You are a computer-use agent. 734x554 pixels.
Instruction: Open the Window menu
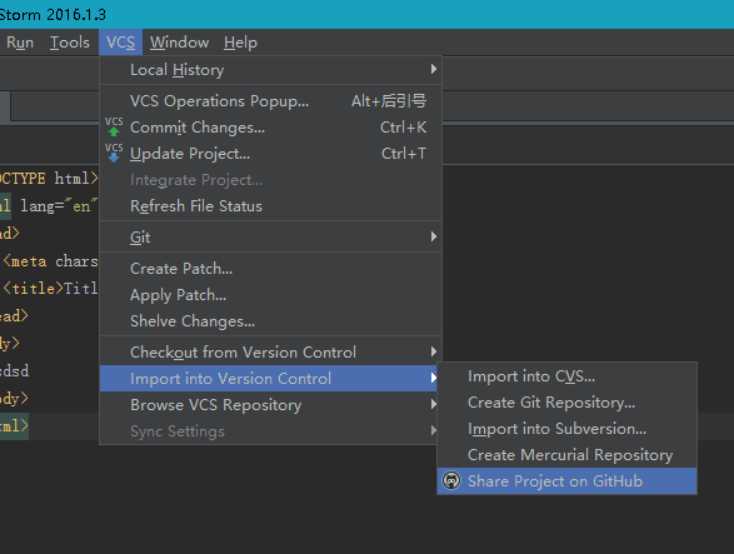click(x=179, y=43)
